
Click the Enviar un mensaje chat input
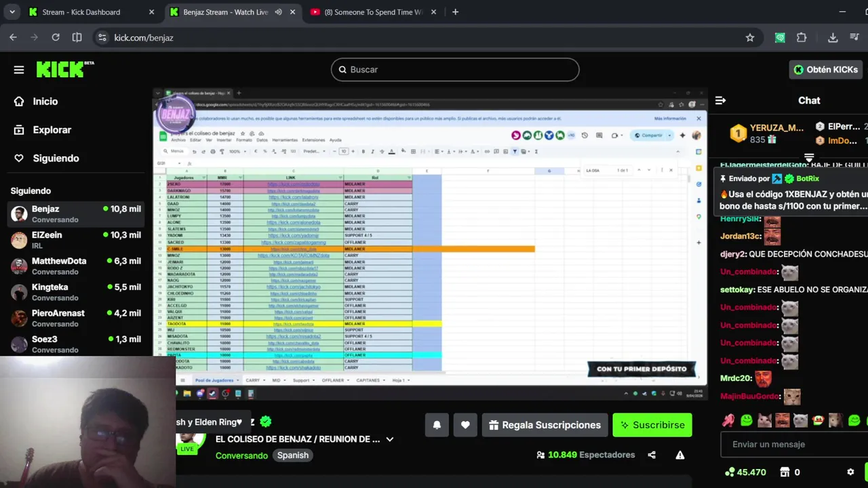[x=793, y=445]
